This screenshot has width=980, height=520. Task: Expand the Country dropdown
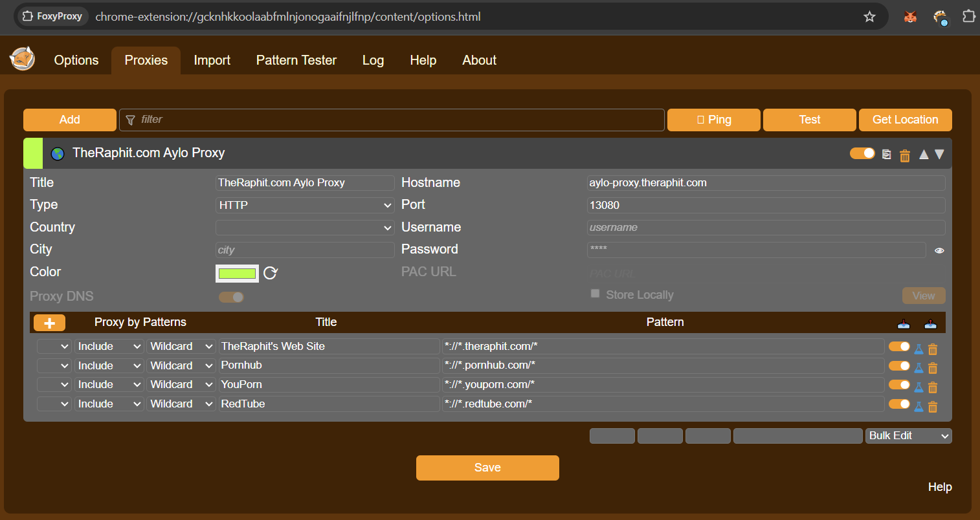305,228
